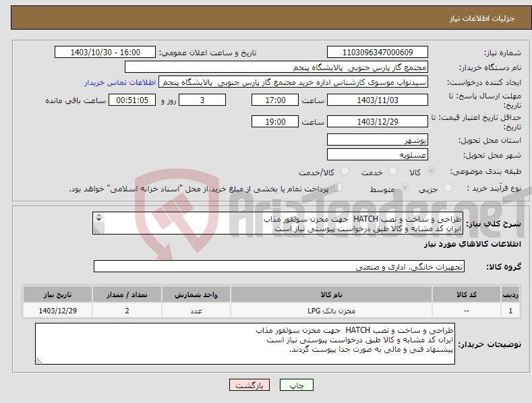Screen dimensions: 532x403
Task: Select the خدمت radio button
Action: pyautogui.click(x=392, y=171)
